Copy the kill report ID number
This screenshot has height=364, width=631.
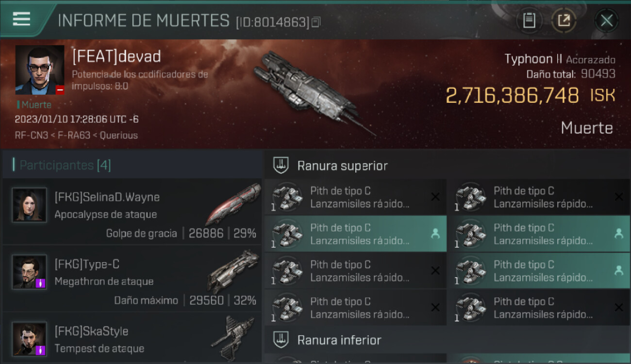tap(316, 22)
